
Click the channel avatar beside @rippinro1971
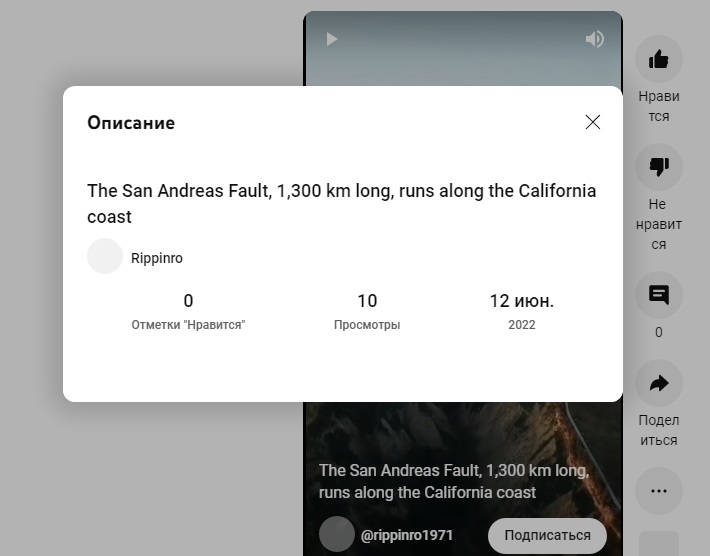(337, 533)
